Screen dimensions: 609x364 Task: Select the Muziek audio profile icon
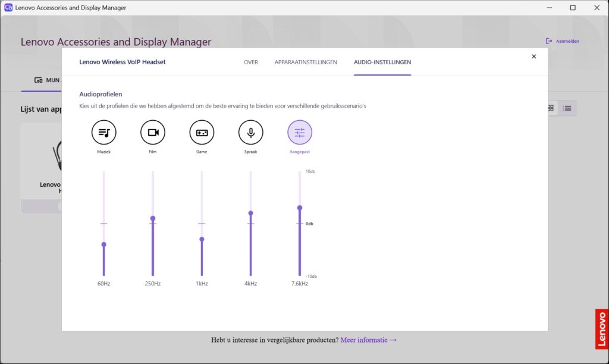(103, 133)
